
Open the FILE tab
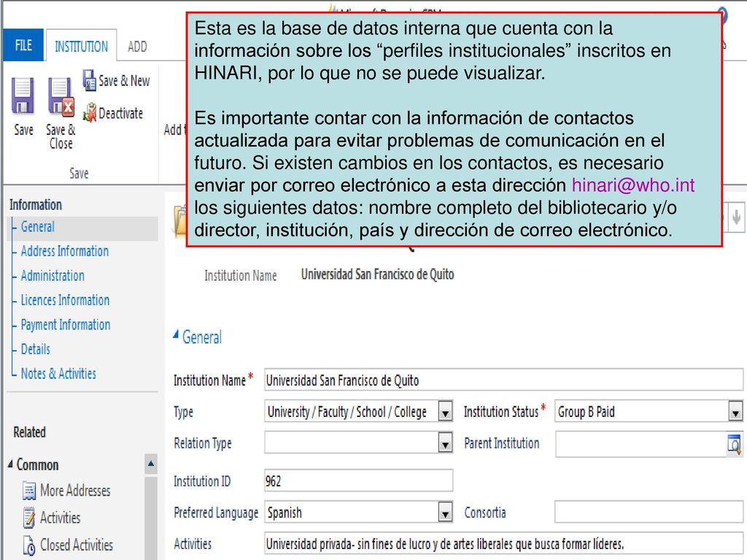click(23, 45)
